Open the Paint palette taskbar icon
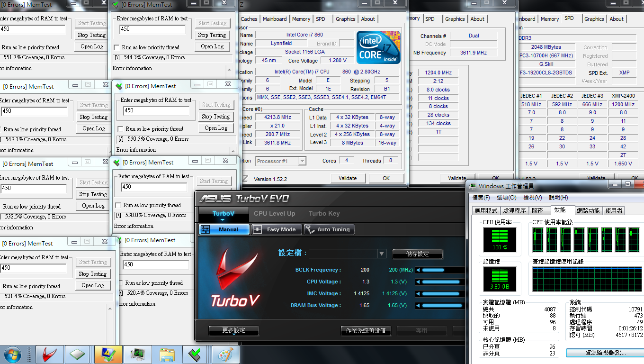 pos(225,354)
